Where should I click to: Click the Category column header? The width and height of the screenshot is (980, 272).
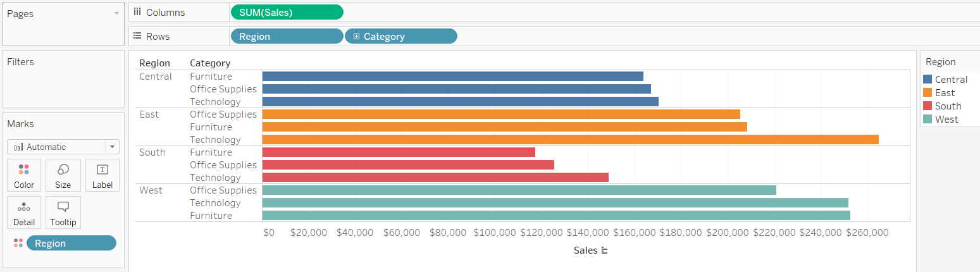(210, 63)
